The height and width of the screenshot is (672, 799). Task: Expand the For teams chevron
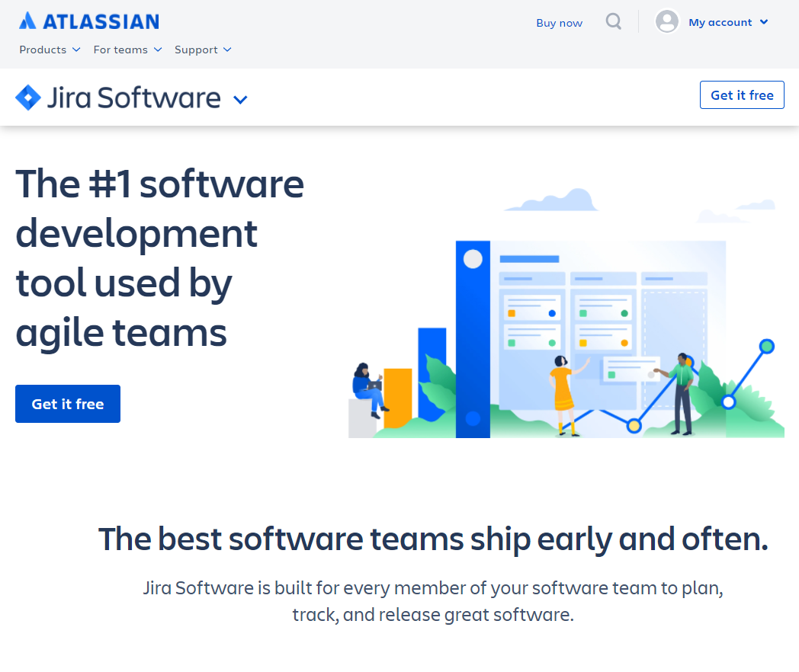[x=158, y=50]
